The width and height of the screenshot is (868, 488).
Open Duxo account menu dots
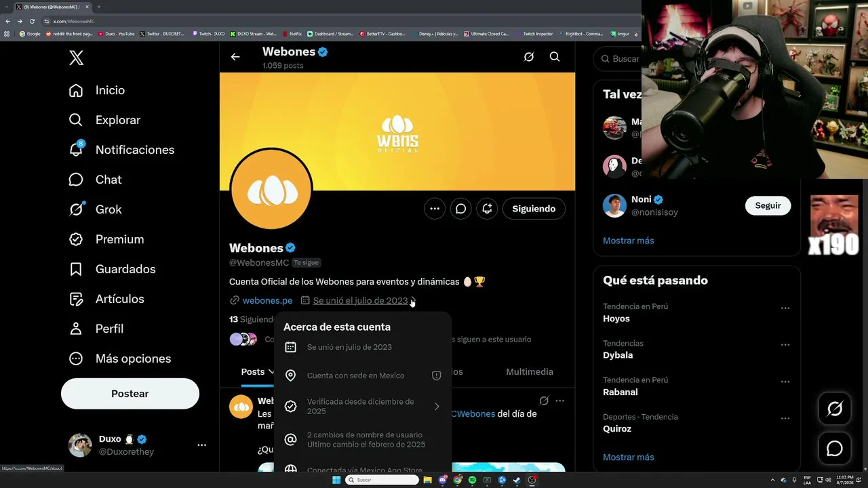click(x=201, y=445)
